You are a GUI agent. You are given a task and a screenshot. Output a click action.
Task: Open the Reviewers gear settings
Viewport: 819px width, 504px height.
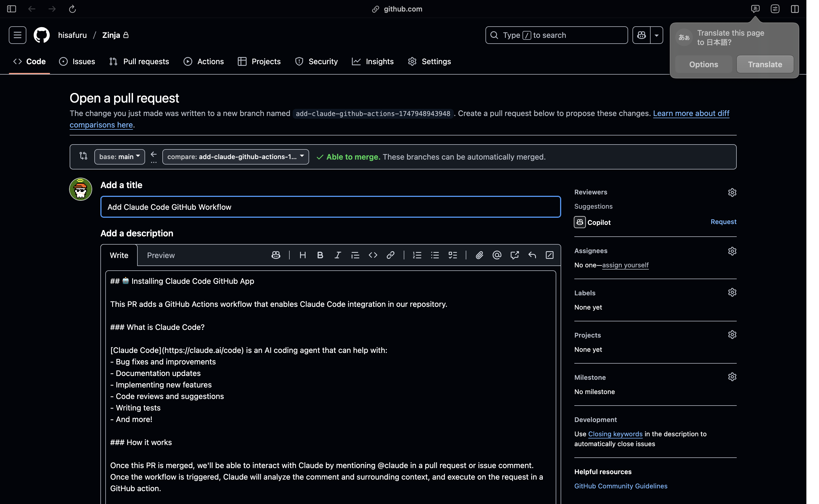click(x=732, y=192)
